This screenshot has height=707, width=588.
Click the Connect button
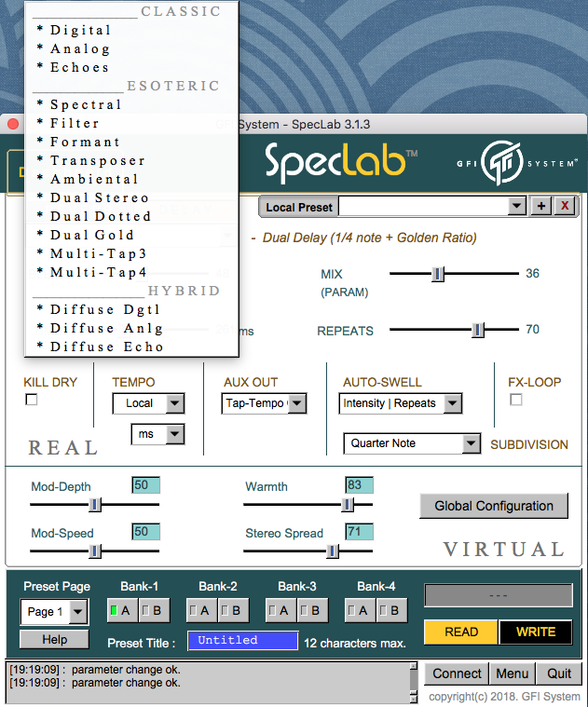[457, 673]
